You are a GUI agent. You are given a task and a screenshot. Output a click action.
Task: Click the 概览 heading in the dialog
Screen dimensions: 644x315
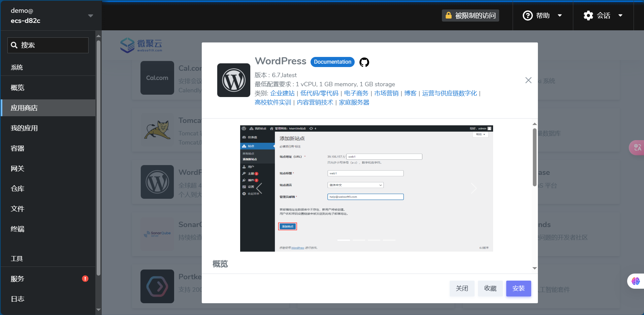pos(220,264)
